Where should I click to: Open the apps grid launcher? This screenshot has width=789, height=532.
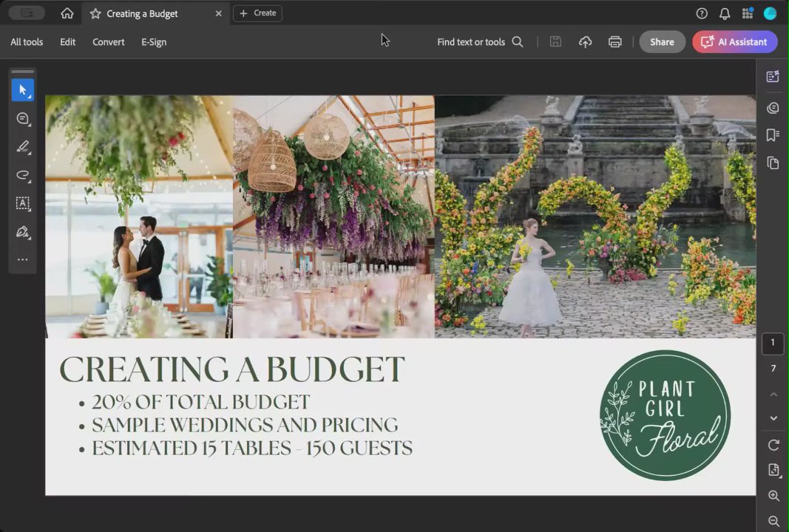pos(748,13)
